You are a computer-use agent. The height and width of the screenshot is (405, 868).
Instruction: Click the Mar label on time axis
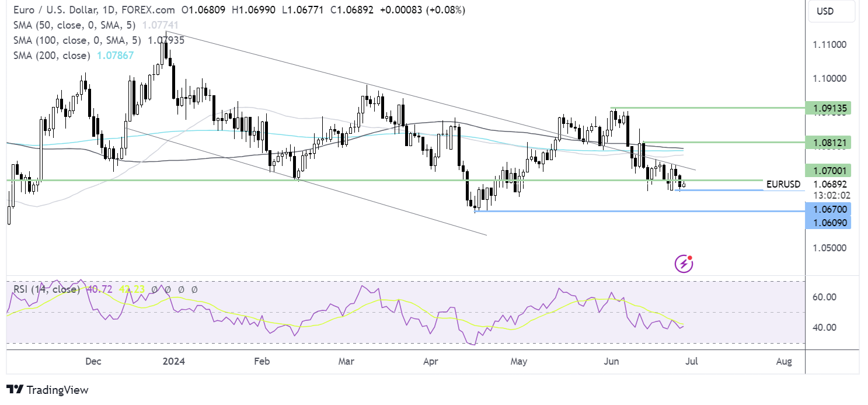[x=347, y=362]
